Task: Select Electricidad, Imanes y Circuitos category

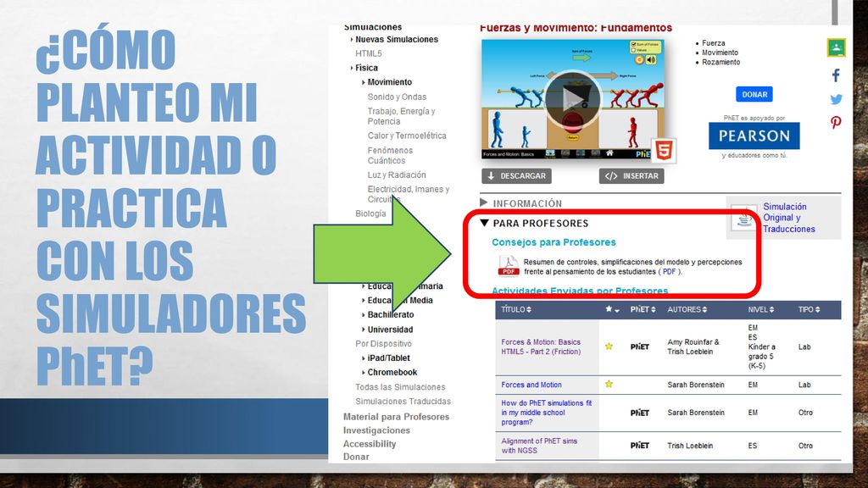Action: pyautogui.click(x=409, y=194)
